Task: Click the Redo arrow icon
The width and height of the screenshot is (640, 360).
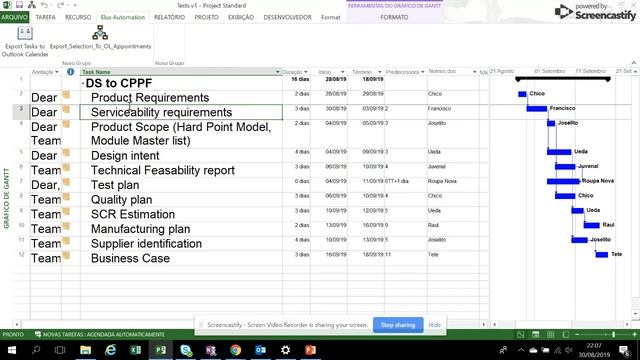Action: (61, 5)
